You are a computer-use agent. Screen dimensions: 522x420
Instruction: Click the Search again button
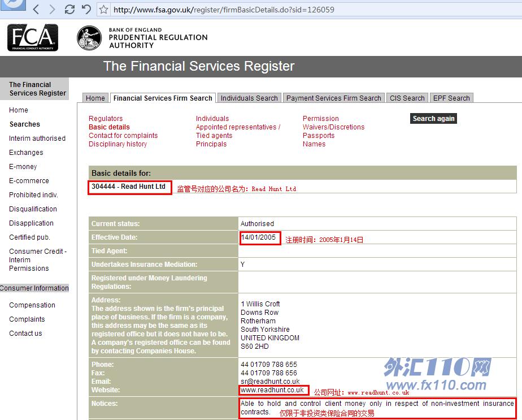(x=433, y=119)
